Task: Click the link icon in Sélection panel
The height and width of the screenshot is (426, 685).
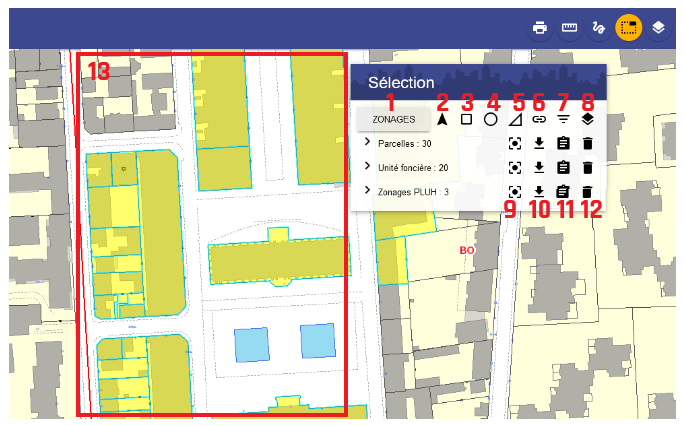Action: (x=539, y=119)
